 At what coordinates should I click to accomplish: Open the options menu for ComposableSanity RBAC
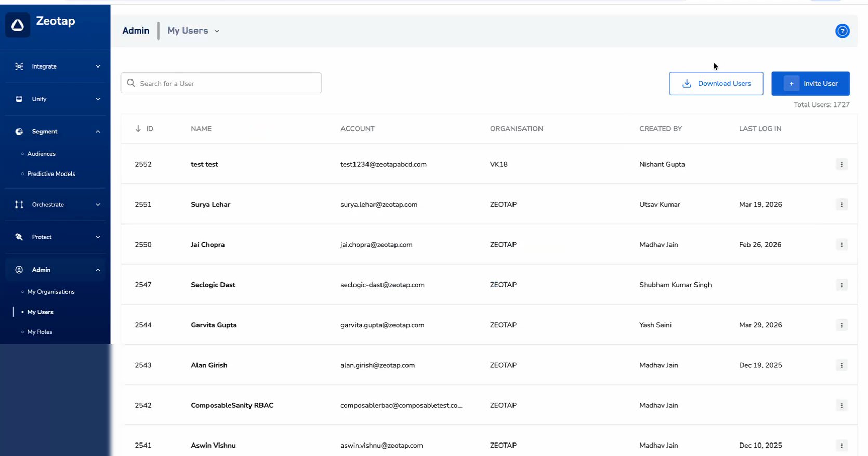click(x=841, y=405)
